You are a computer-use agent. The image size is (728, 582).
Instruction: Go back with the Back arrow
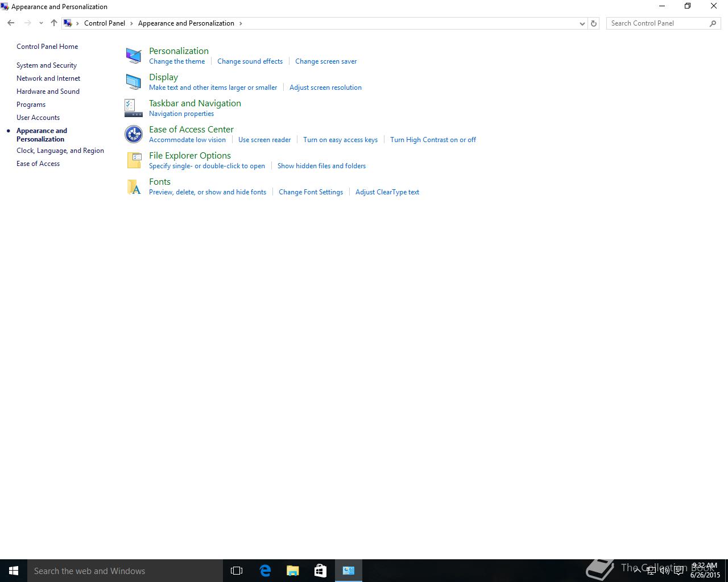11,23
